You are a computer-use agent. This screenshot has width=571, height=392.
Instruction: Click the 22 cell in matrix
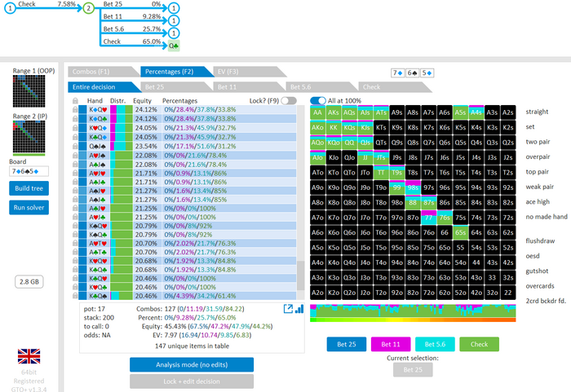click(x=508, y=293)
